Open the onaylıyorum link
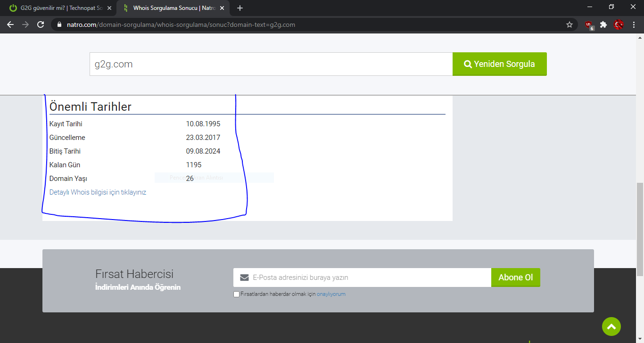644x343 pixels. coord(331,294)
